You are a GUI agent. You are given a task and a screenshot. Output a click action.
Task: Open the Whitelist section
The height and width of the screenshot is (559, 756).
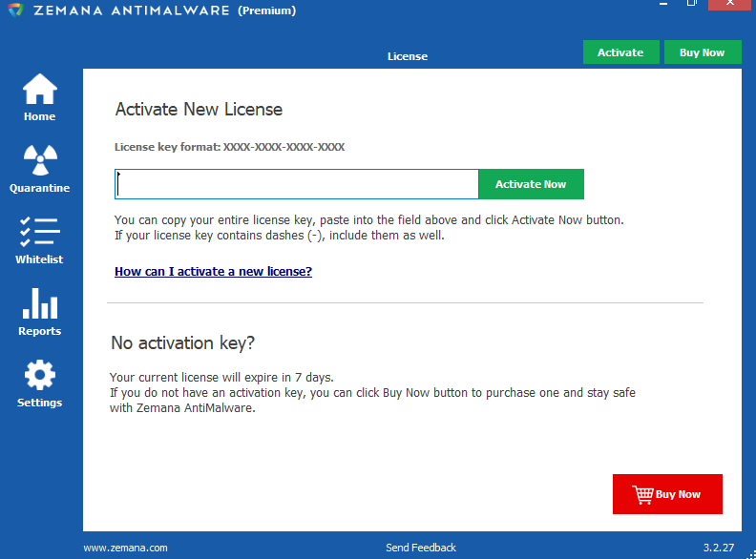(x=39, y=240)
